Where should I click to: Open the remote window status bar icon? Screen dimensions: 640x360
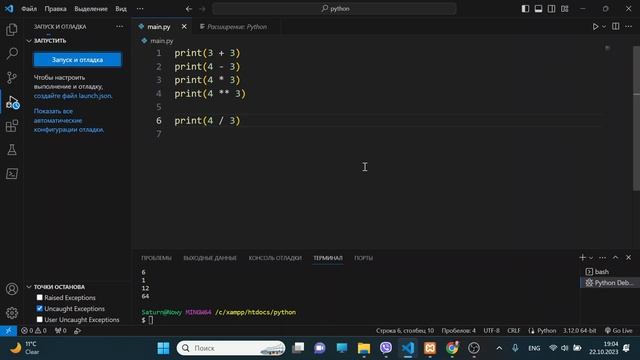pyautogui.click(x=8, y=331)
